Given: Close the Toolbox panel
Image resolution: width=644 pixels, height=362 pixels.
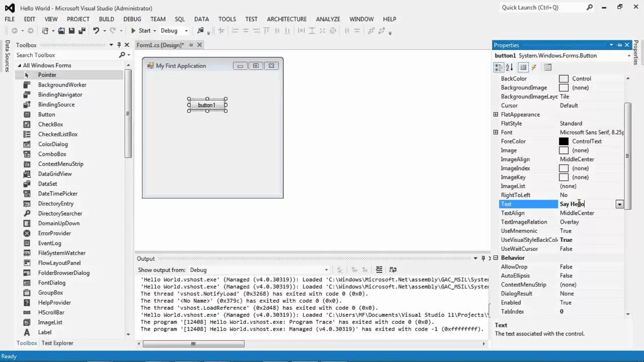Looking at the screenshot, I should [x=127, y=45].
